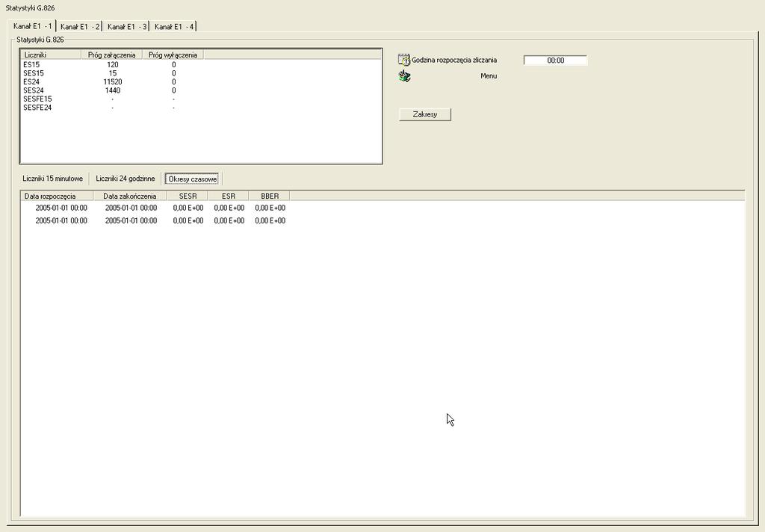Click the BBER column header
This screenshot has width=765, height=532.
tap(269, 196)
